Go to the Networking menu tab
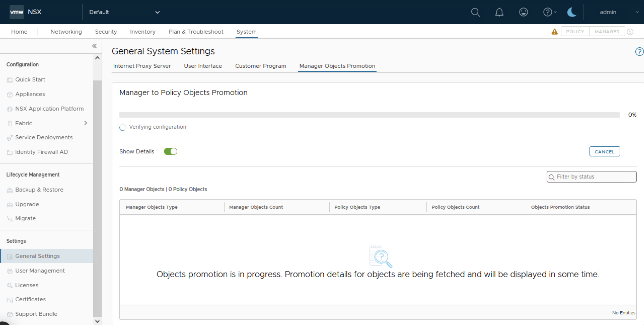Screen dimensions: 644x325 (x=66, y=32)
